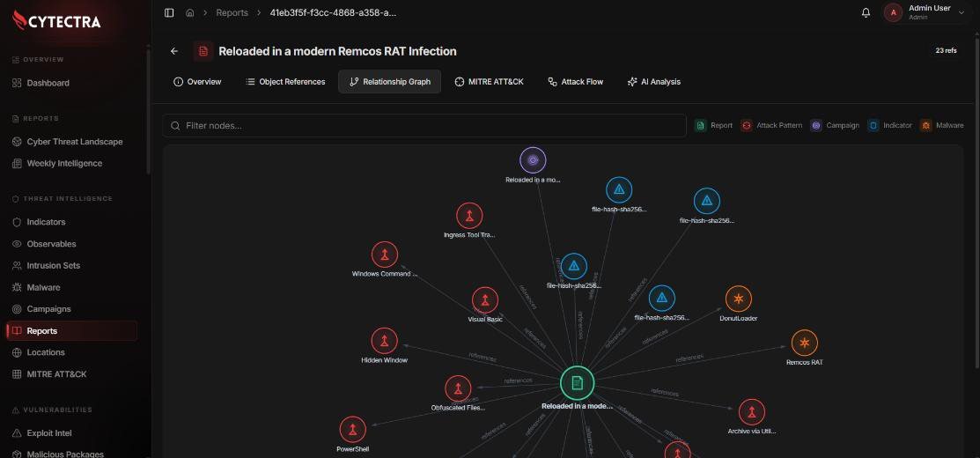Open Cyber Threat Landscape report
980x458 pixels.
[75, 142]
